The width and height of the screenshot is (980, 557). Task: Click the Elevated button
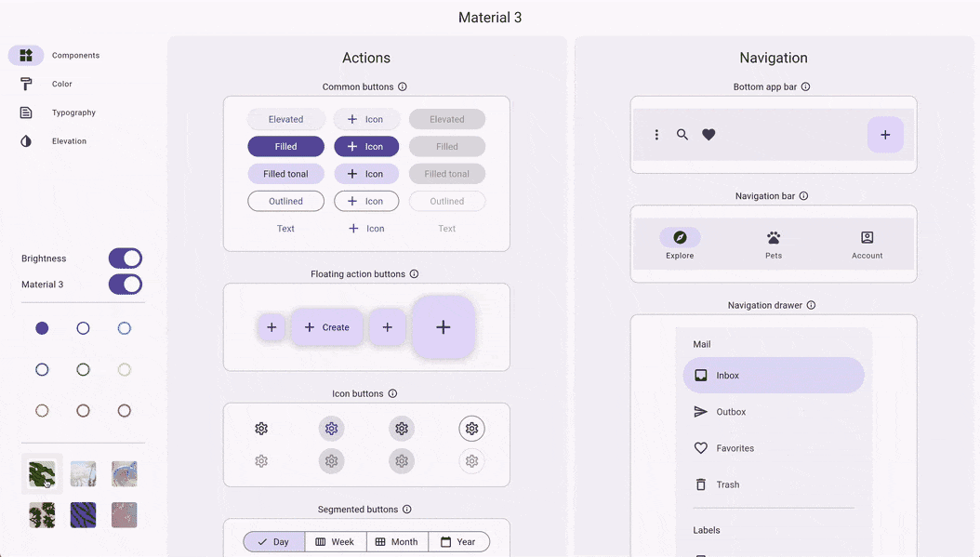click(285, 119)
